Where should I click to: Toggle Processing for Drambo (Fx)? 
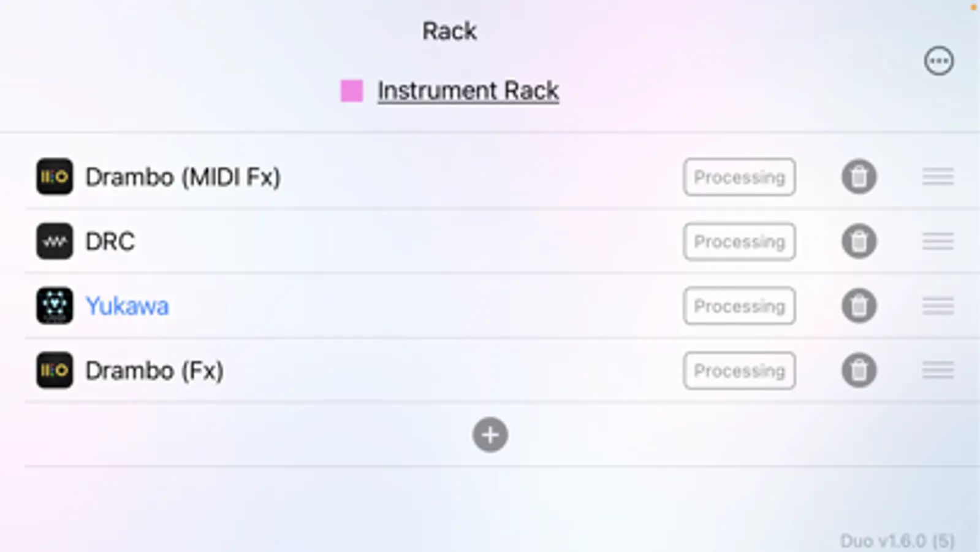pyautogui.click(x=739, y=370)
